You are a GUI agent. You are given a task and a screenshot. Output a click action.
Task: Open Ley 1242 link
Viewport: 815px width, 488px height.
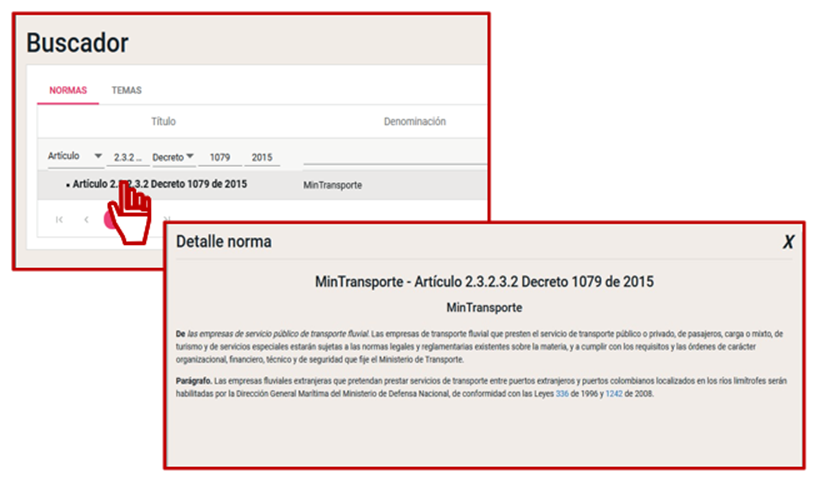(x=614, y=394)
